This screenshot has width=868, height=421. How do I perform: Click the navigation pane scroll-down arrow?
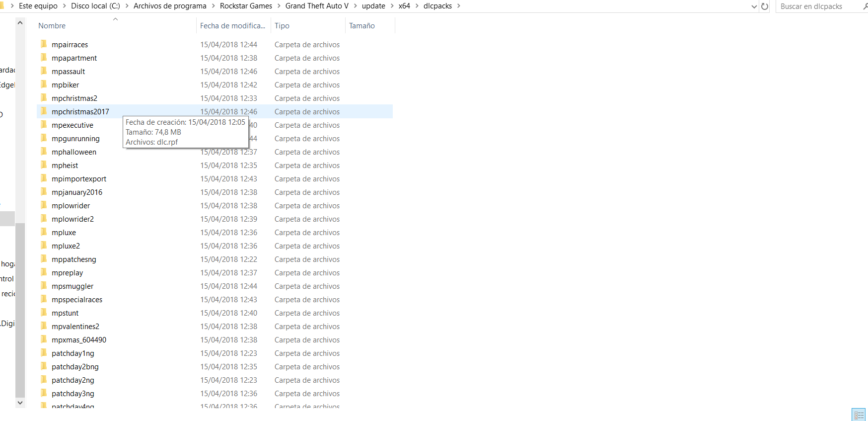point(20,403)
